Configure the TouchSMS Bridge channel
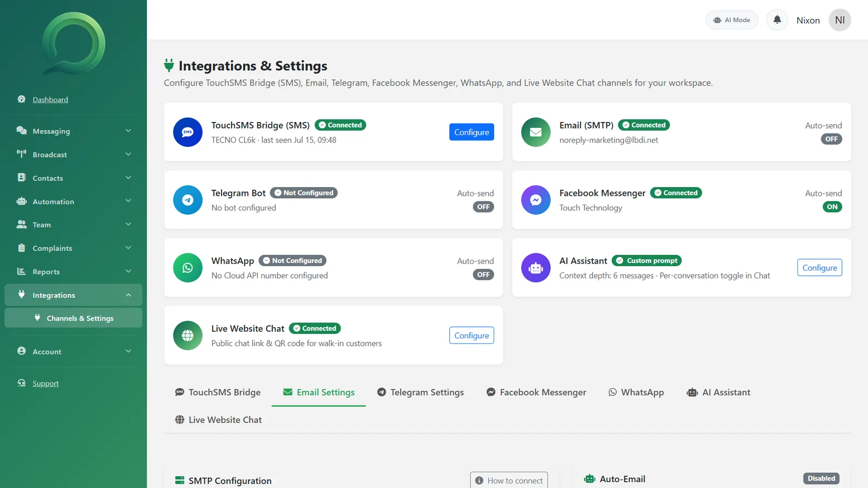Screen dimensions: 868x488 (x=471, y=132)
